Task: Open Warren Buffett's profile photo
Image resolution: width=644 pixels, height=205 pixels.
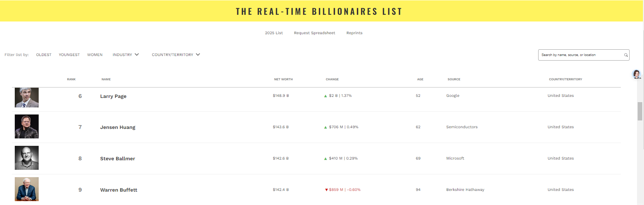Action: point(27,189)
